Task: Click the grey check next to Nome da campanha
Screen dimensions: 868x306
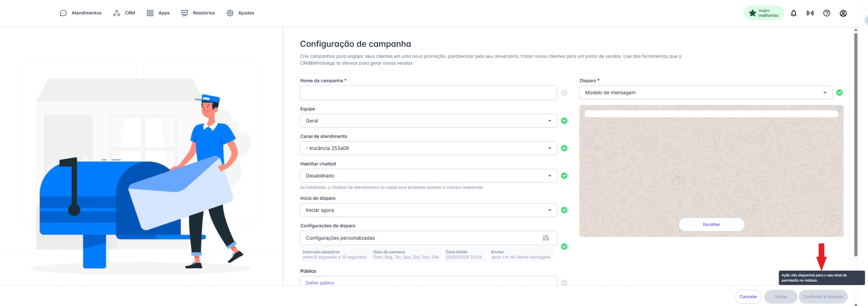Action: pyautogui.click(x=564, y=93)
